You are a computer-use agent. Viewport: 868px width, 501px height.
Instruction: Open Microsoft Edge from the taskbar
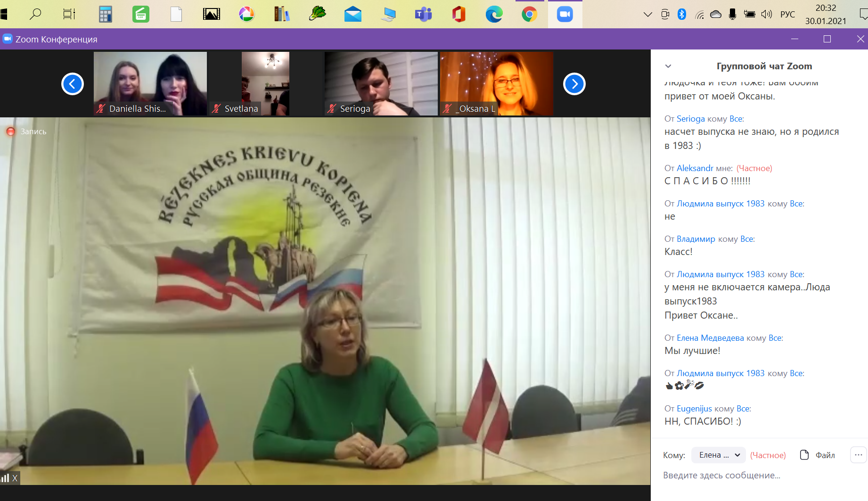pyautogui.click(x=494, y=14)
